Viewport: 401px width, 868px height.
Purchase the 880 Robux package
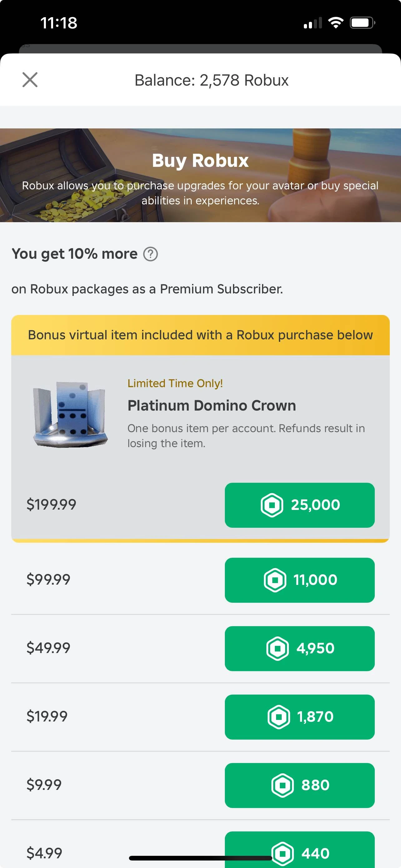300,785
